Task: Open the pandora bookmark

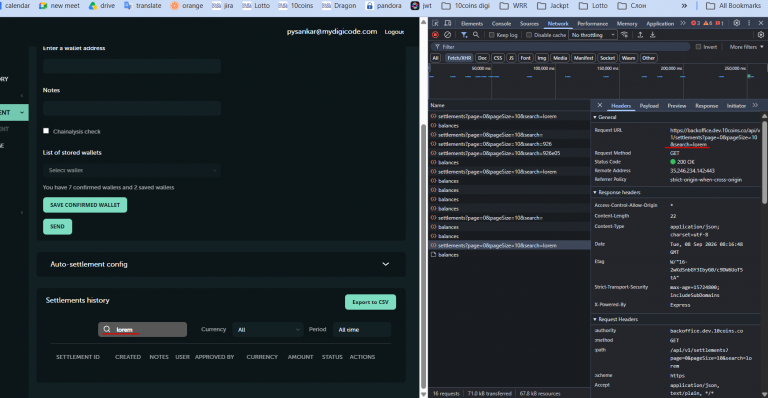Action: tap(384, 6)
